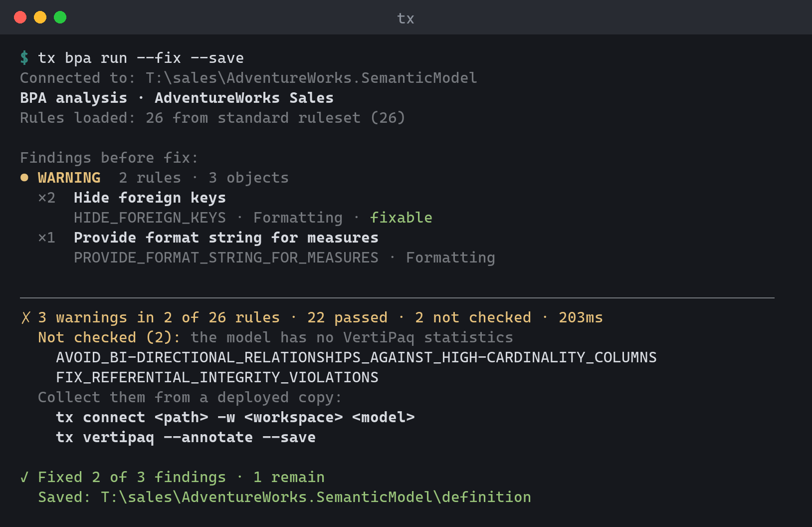Click the 'Connected to' model path line
The image size is (812, 527).
pos(248,78)
